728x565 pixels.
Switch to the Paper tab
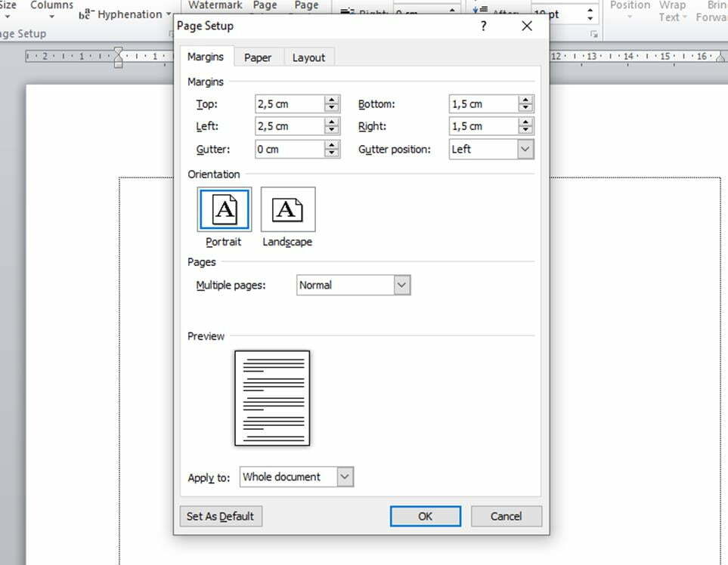tap(258, 57)
